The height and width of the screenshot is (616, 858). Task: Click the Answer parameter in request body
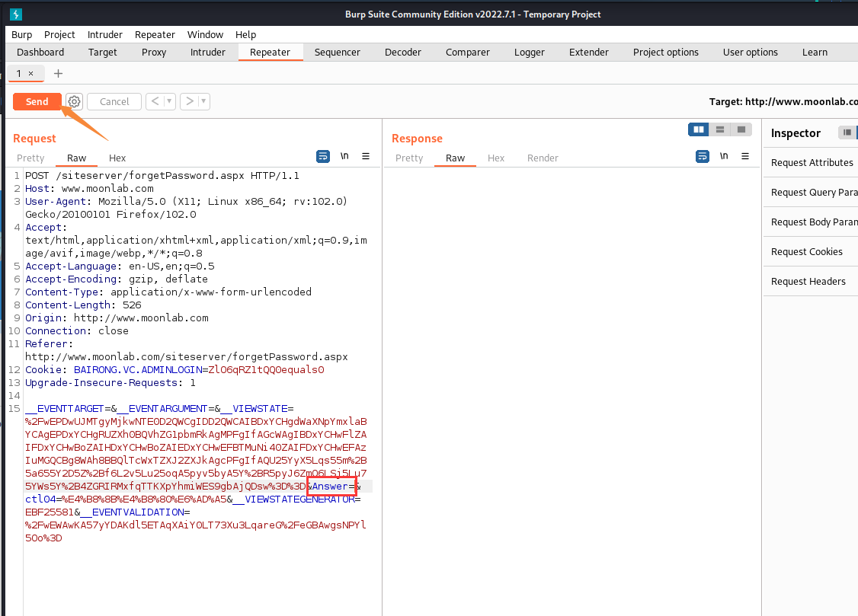(330, 486)
